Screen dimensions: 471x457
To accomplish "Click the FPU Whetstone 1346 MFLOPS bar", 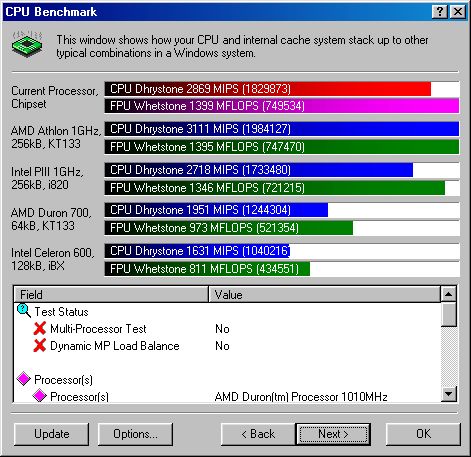I will [275, 188].
